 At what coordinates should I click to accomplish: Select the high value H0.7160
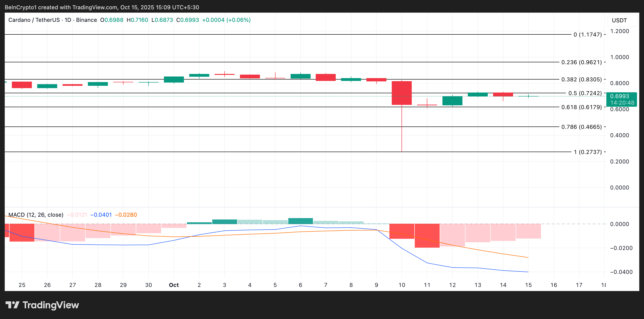point(137,20)
